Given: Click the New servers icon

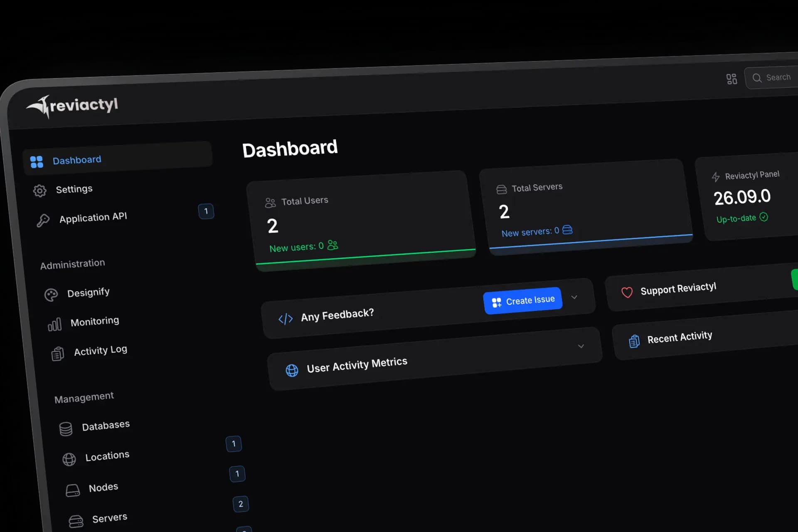Looking at the screenshot, I should [567, 229].
